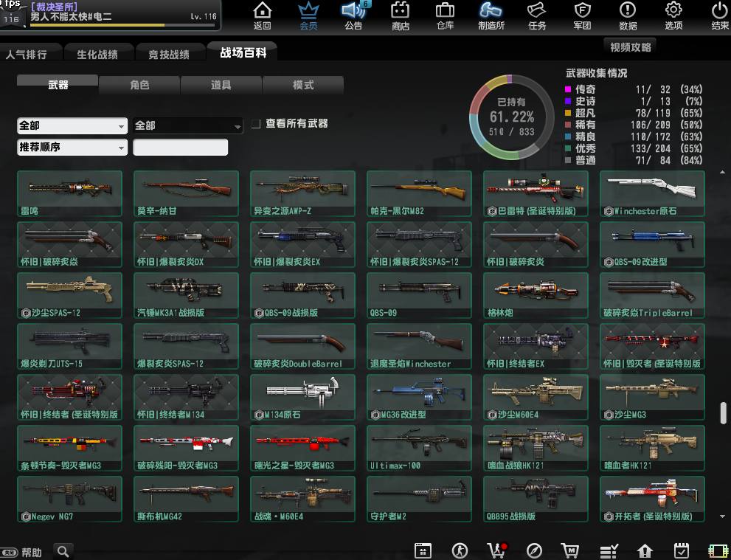Screen dimensions: 731x560
Task: Open the first 全部 white dropdown
Action: (72, 126)
